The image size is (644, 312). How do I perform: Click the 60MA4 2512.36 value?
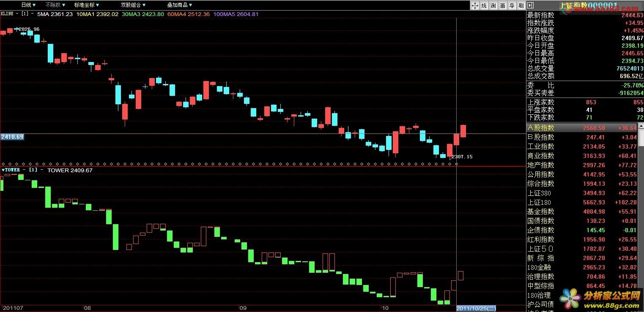[x=189, y=14]
